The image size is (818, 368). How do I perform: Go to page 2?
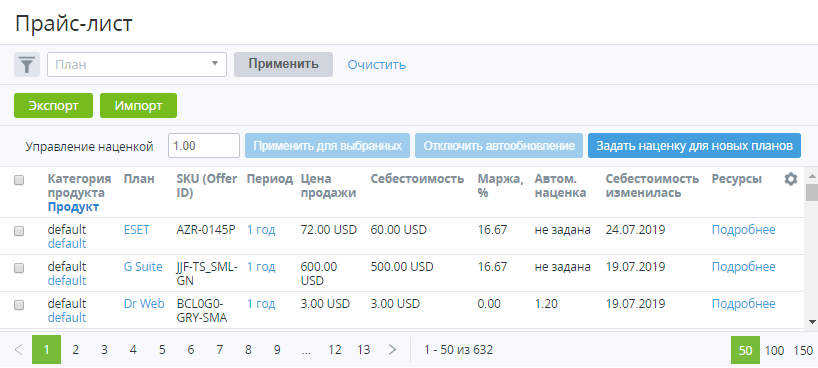(76, 350)
